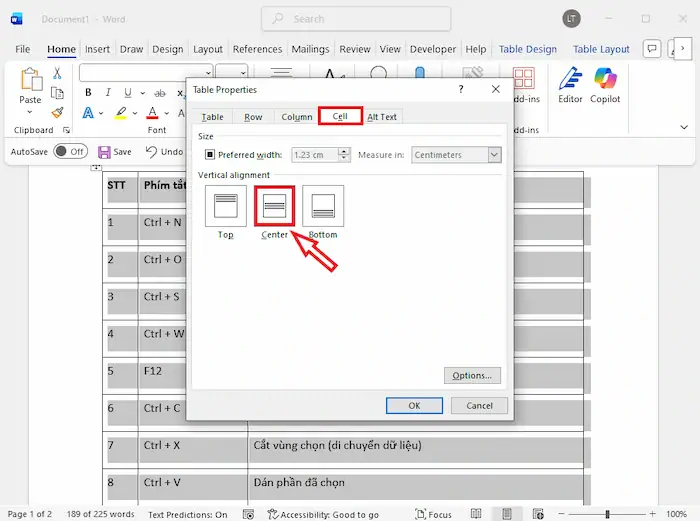
Task: Click the Save icon in quick access
Action: click(115, 152)
